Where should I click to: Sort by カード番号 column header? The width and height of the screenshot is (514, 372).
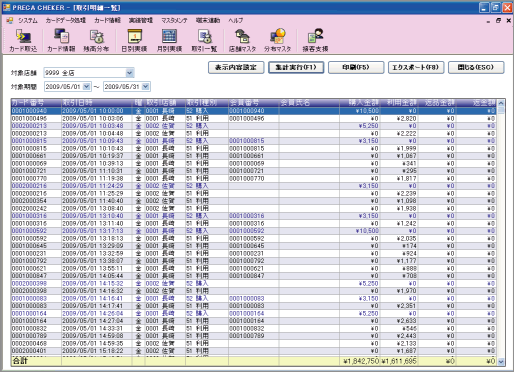(x=36, y=103)
